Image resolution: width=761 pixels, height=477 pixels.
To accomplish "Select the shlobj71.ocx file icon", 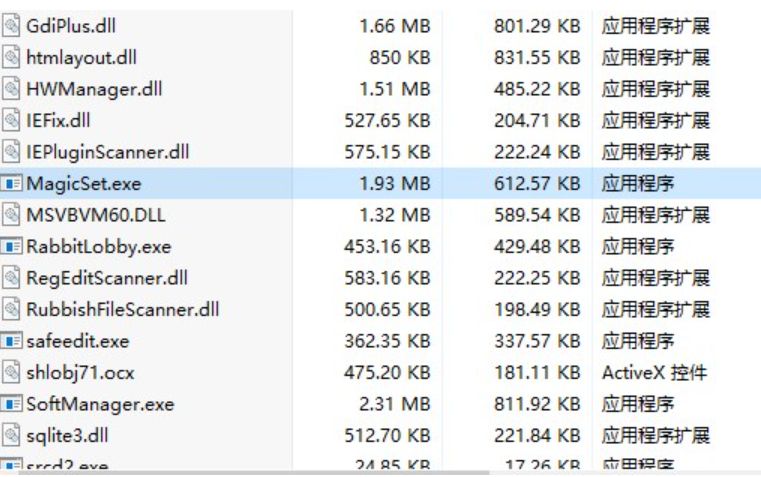I will [11, 373].
